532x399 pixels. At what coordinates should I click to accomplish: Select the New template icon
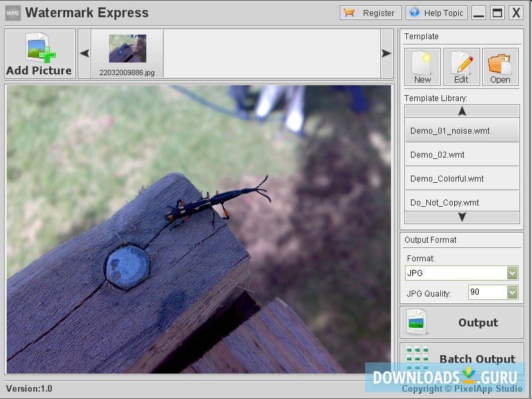click(422, 62)
